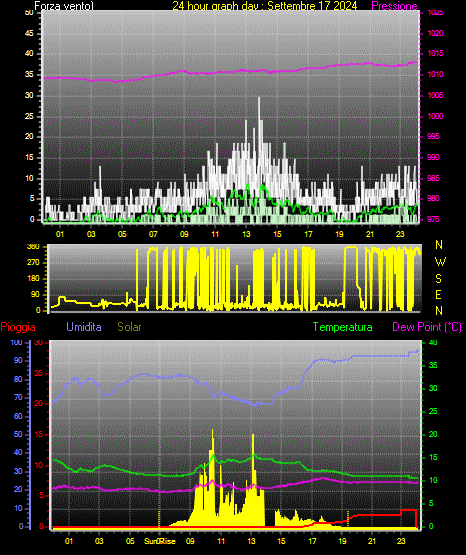Click the 'Forza vento' wind graph title
The image size is (466, 555).
pos(64,6)
